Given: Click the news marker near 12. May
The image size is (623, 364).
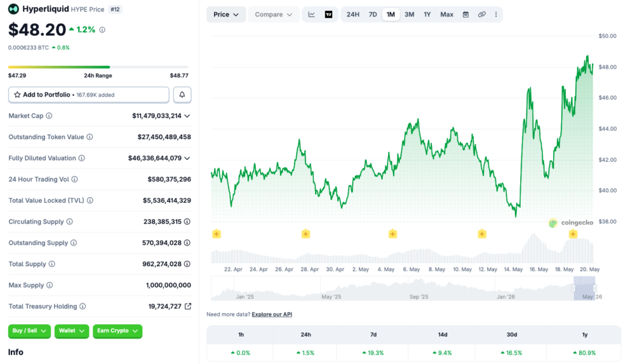Looking at the screenshot, I should [x=482, y=234].
